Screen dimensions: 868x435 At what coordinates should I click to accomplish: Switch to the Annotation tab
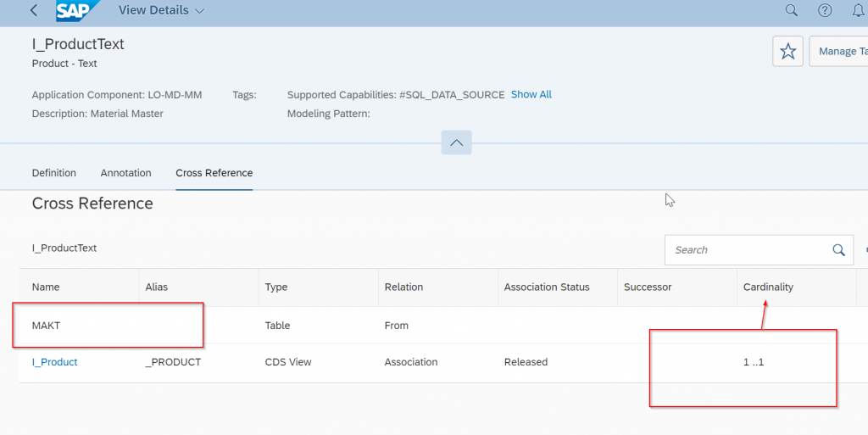click(125, 173)
